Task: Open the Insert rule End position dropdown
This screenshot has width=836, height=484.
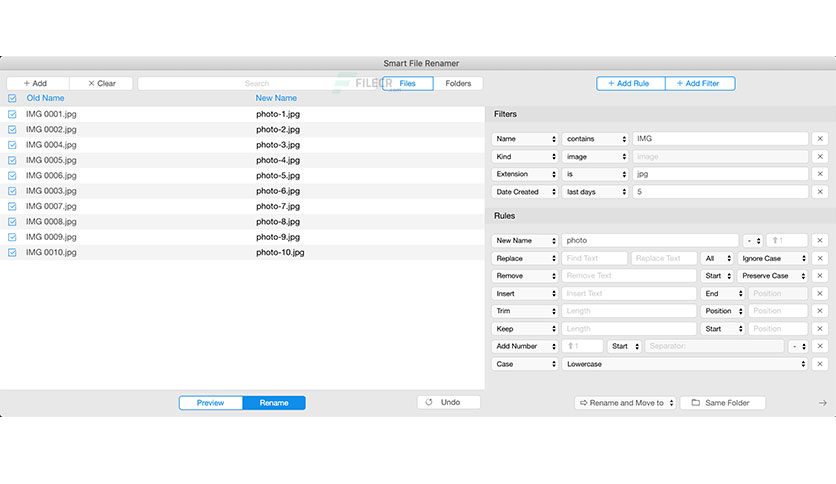Action: coord(722,294)
